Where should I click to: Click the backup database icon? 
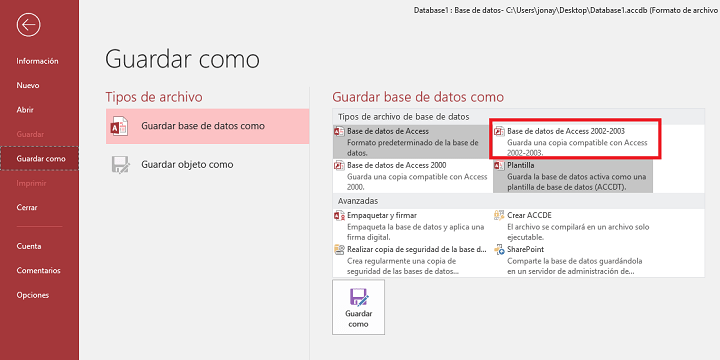pyautogui.click(x=339, y=250)
